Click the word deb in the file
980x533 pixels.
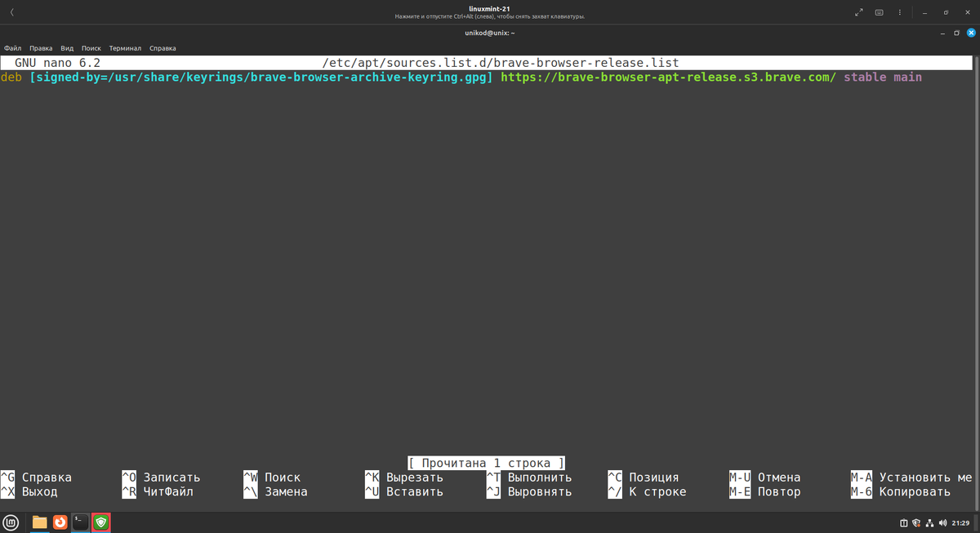(x=11, y=78)
